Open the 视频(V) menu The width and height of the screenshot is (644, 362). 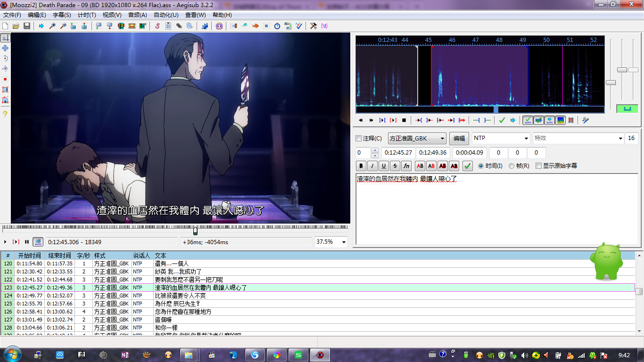(x=112, y=15)
